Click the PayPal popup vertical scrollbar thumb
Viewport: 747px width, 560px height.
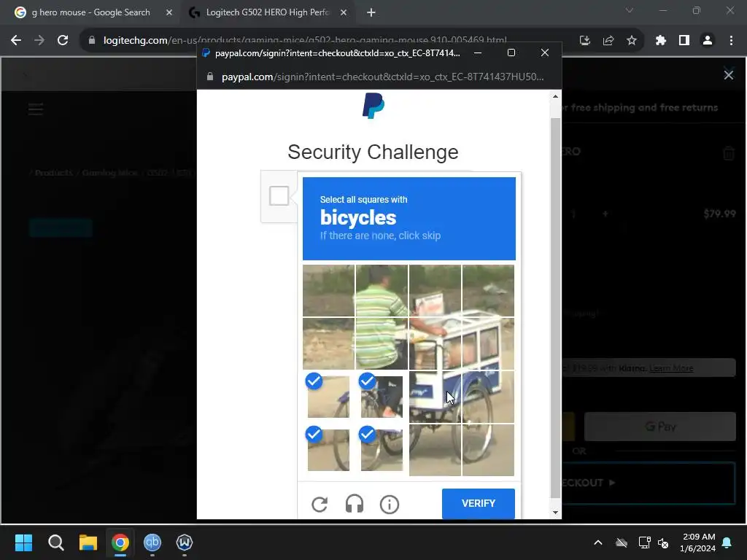[555, 307]
